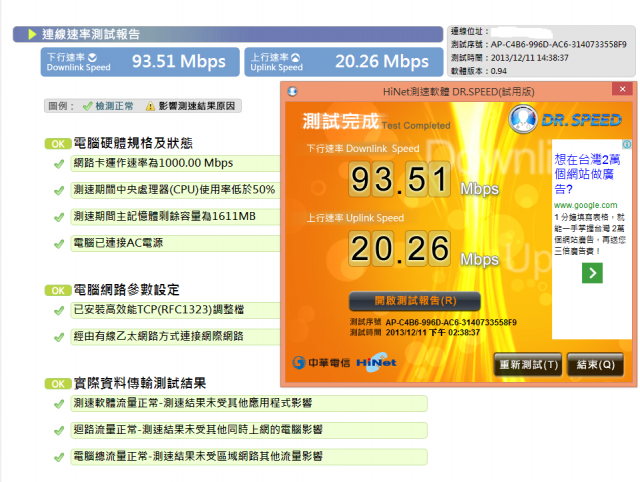Open the ad headline 想在台灣2萬個網站做廣告?
The image size is (640, 482).
point(587,174)
